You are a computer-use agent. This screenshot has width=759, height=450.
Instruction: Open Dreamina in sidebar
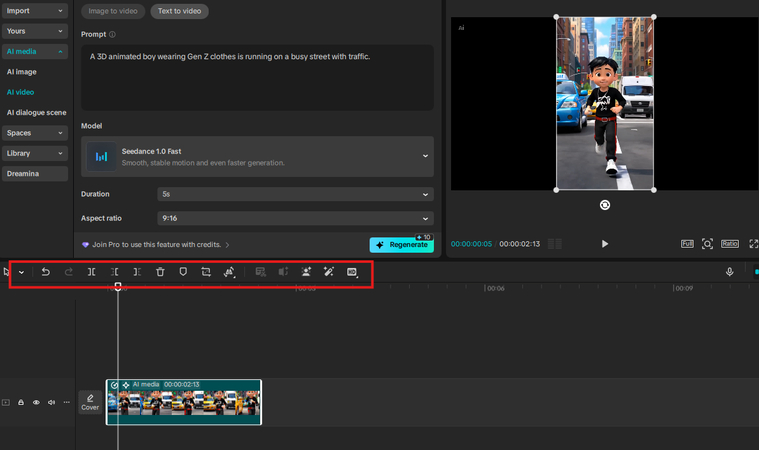35,173
